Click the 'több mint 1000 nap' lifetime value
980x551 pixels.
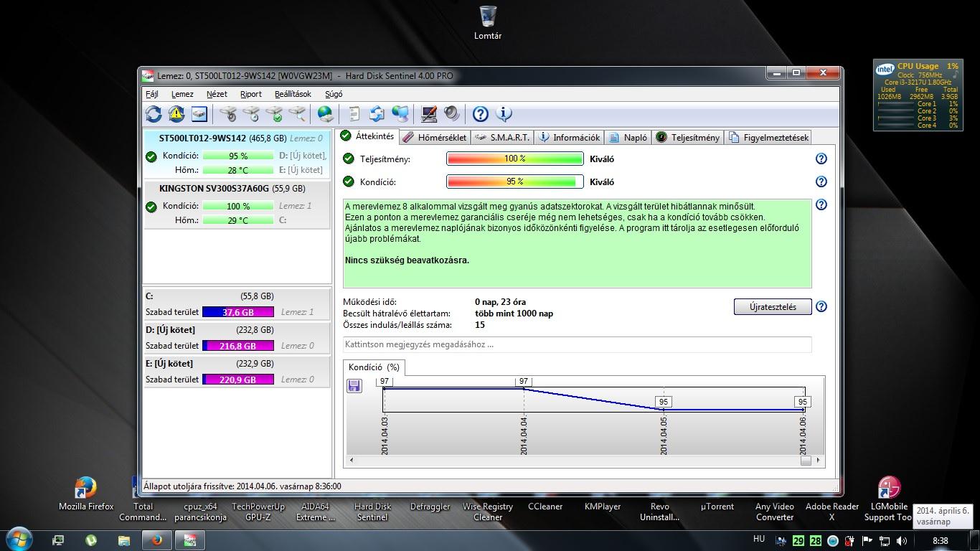(514, 314)
